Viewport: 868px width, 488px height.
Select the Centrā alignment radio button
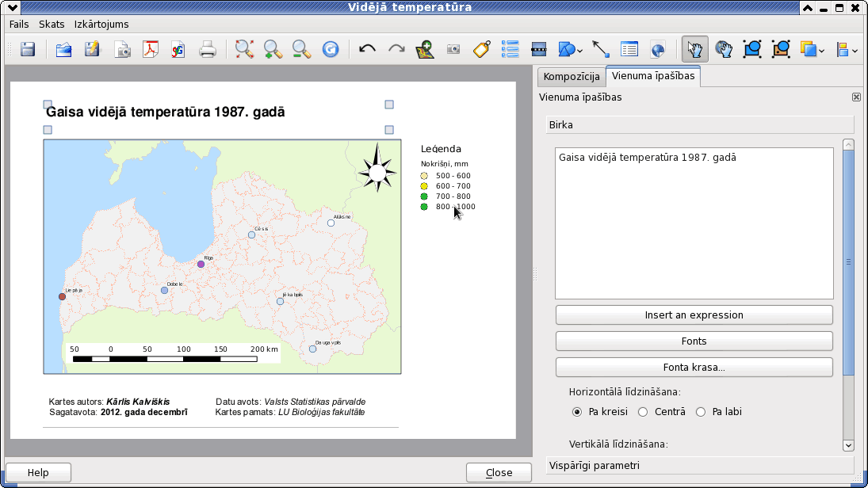pos(643,412)
